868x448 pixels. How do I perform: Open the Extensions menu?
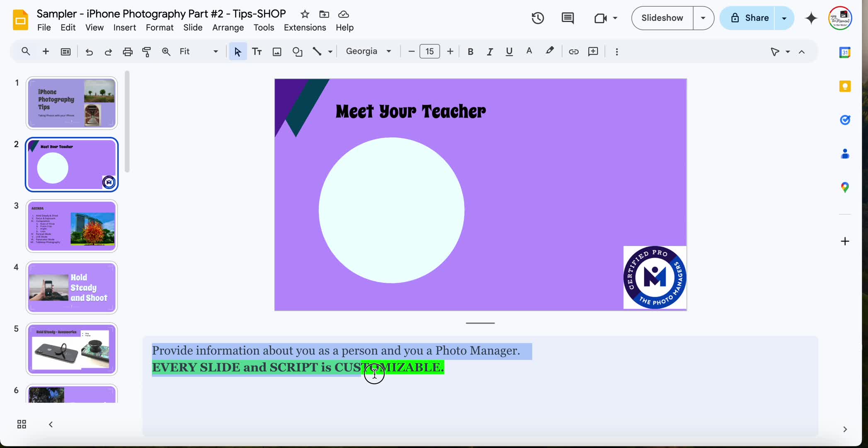point(305,27)
